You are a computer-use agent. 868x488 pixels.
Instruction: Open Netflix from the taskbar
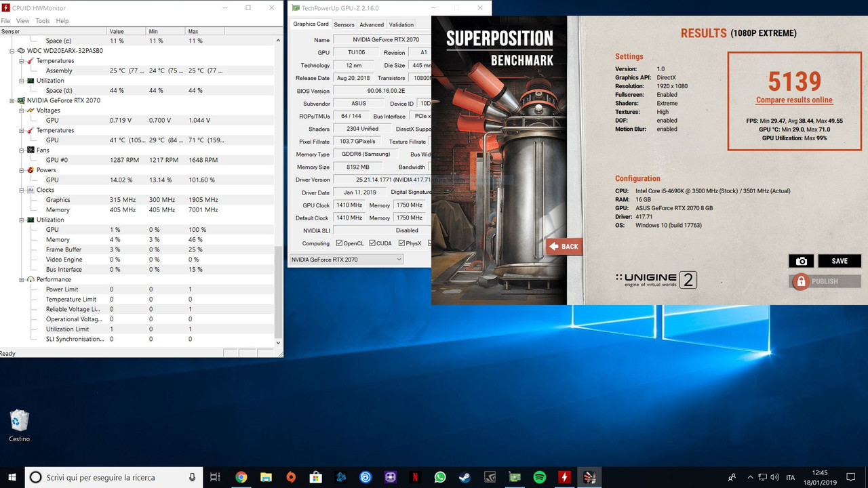pyautogui.click(x=415, y=477)
